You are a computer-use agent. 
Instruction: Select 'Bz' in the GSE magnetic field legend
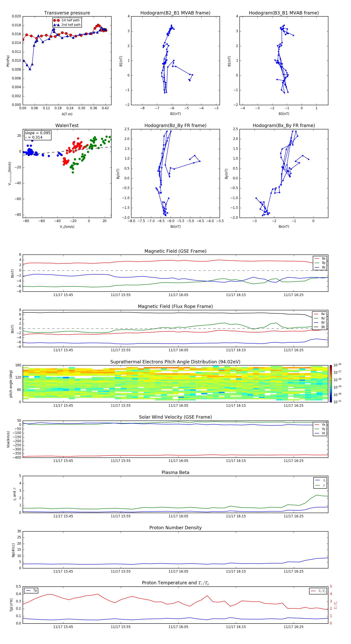pyautogui.click(x=320, y=267)
